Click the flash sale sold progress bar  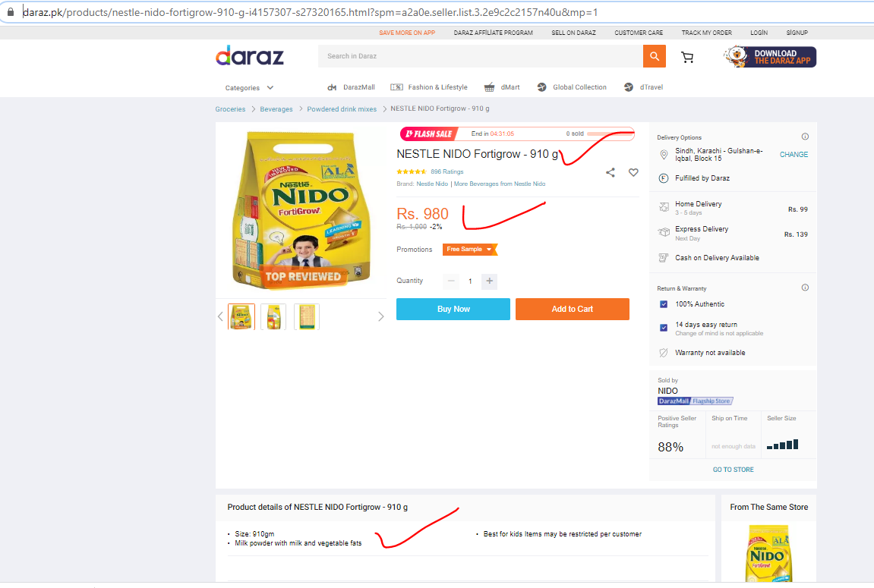(x=610, y=134)
